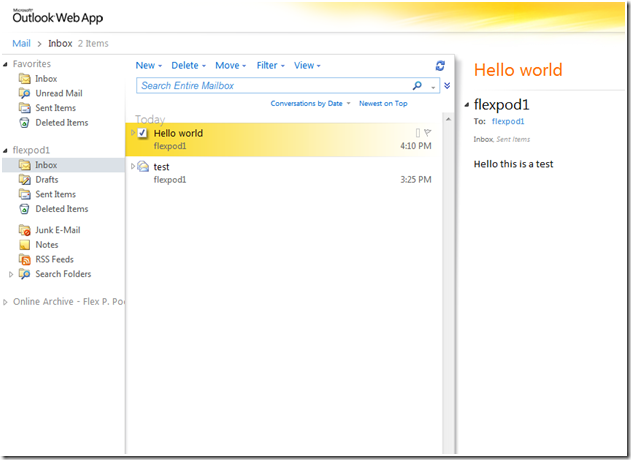Viewport: 631px width, 460px height.
Task: Click the Inbox breadcrumb text
Action: point(60,43)
